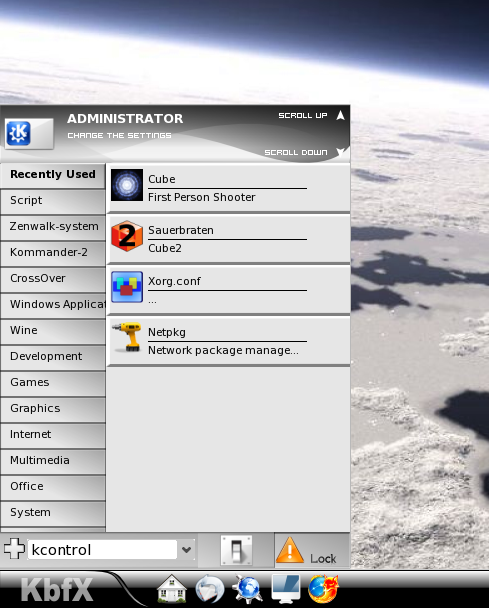The width and height of the screenshot is (489, 608).
Task: Launch Cube first person shooter
Action: 229,188
